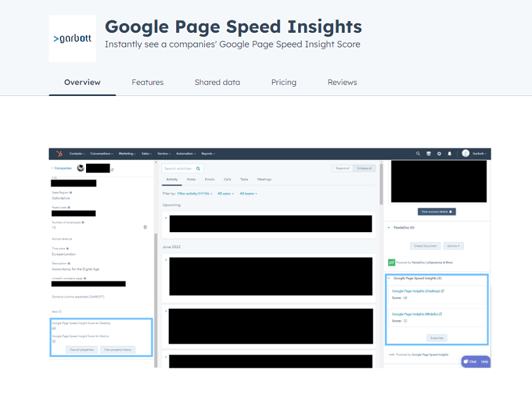532x403 pixels.
Task: Open the Conversations dropdown menu
Action: point(102,153)
